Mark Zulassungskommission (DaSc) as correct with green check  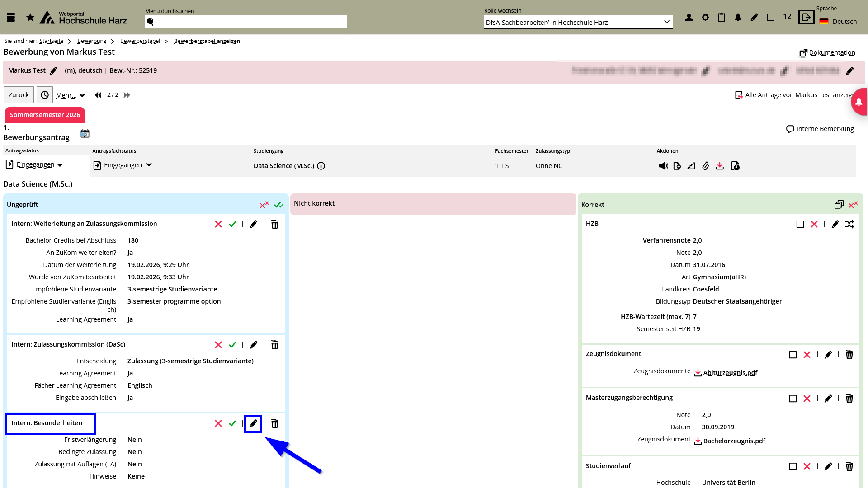click(x=232, y=345)
